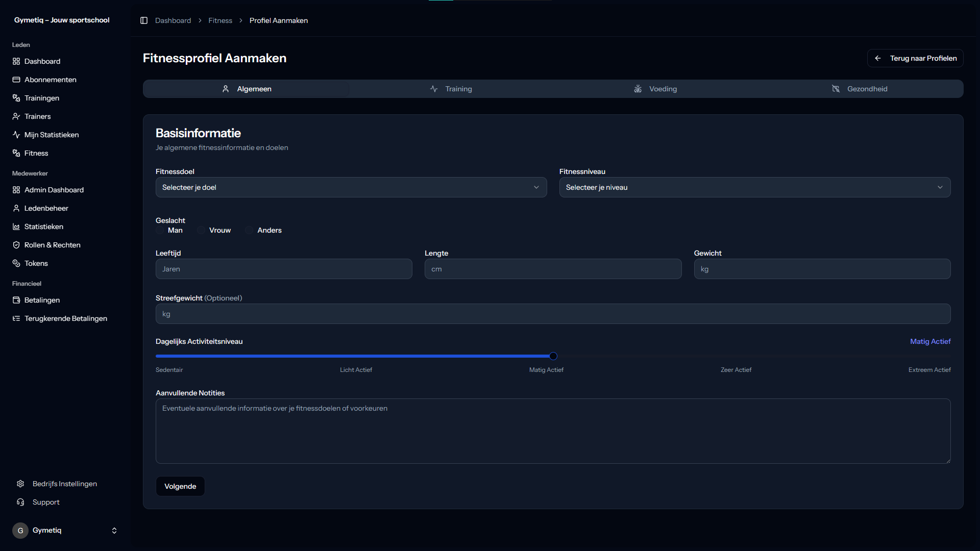Click the activity level slider handle

pyautogui.click(x=553, y=356)
